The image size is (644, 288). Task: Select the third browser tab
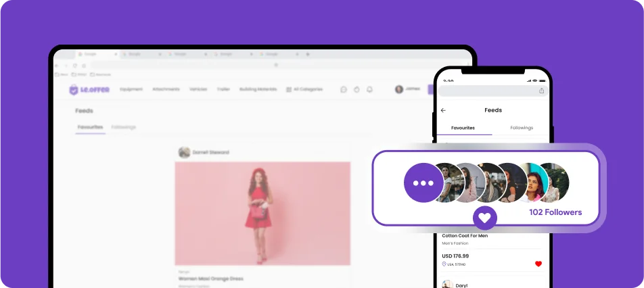coord(187,54)
